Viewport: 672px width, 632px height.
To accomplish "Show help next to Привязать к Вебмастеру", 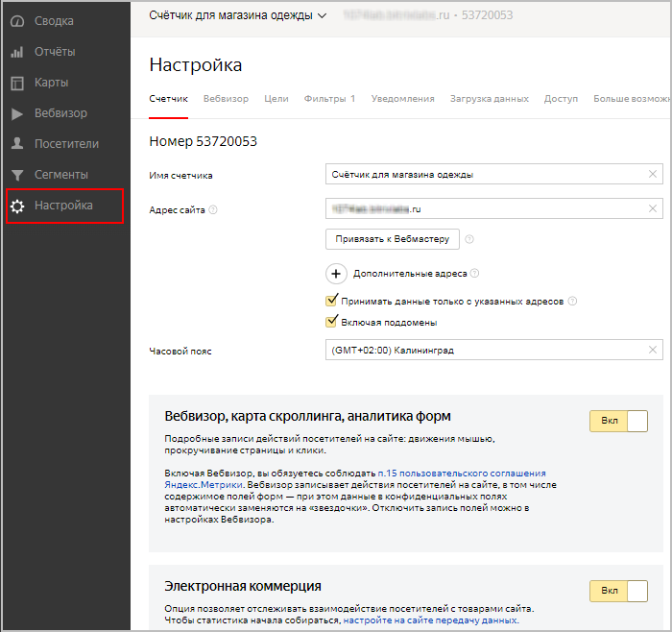I will point(469,239).
